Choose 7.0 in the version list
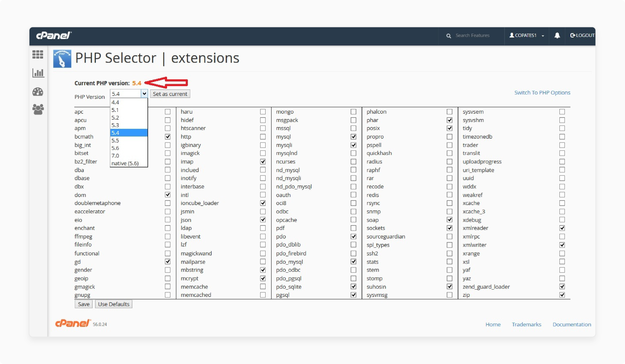The image size is (625, 364). 129,156
